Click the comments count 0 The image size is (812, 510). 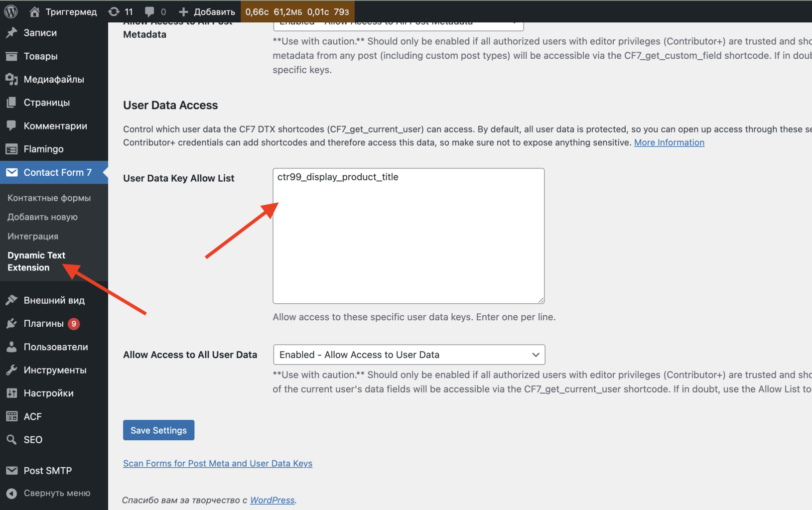coord(163,11)
